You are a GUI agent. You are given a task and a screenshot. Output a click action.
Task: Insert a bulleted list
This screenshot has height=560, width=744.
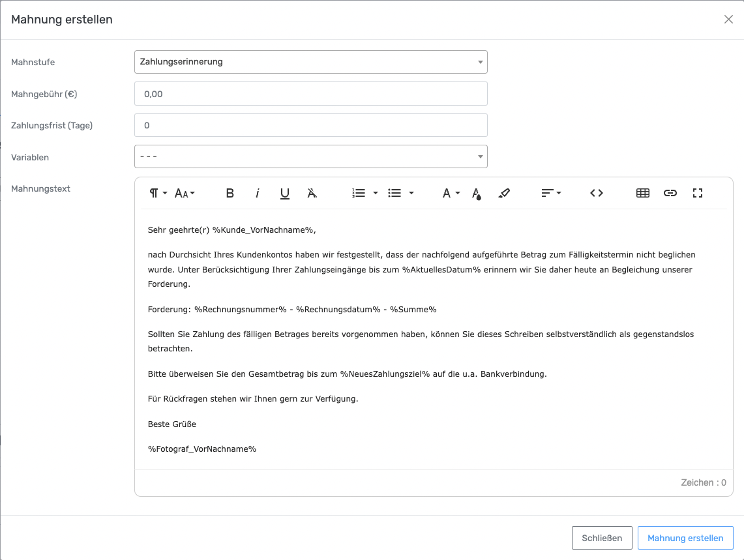click(x=394, y=193)
